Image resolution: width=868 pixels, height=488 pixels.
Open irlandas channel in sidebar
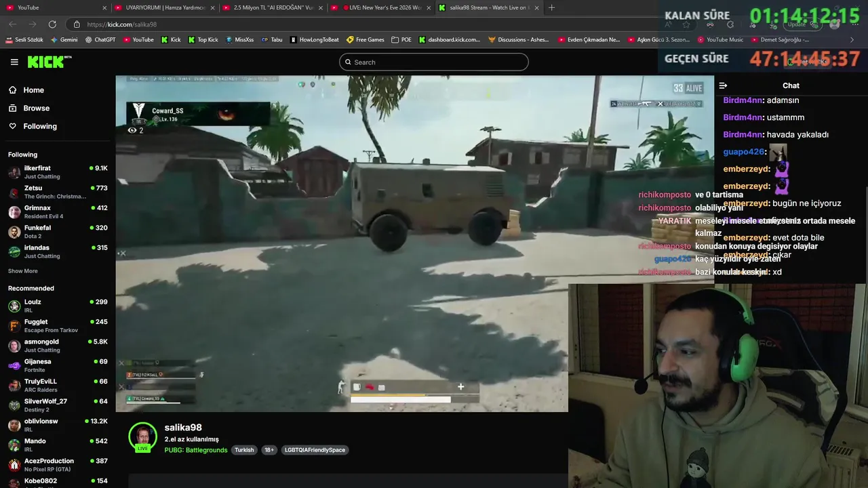[58, 251]
